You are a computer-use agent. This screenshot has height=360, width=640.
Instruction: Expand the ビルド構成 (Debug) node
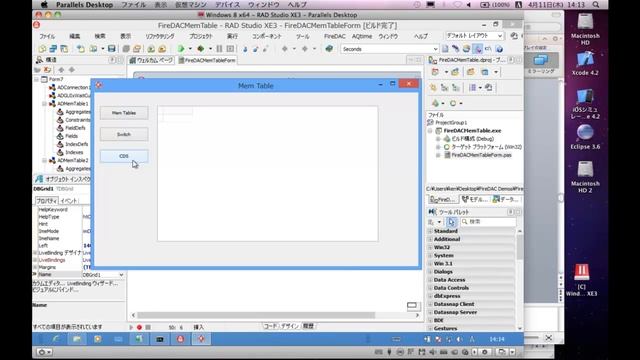pos(438,139)
